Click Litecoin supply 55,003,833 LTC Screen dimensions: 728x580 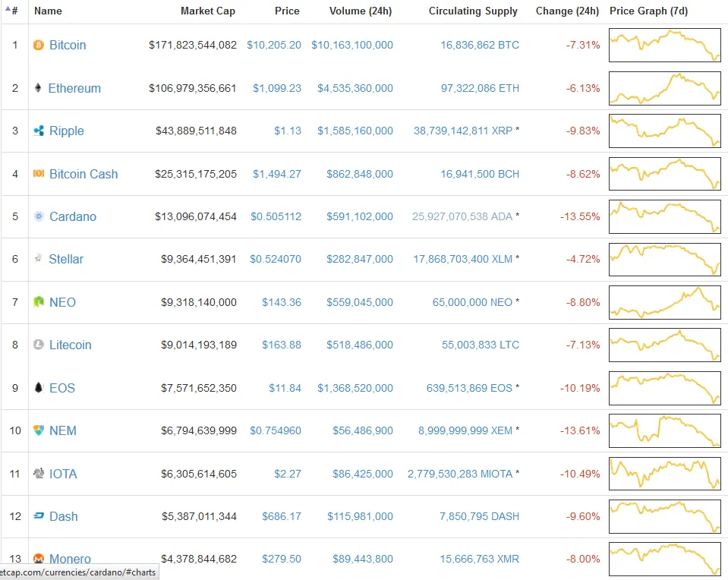click(x=481, y=345)
